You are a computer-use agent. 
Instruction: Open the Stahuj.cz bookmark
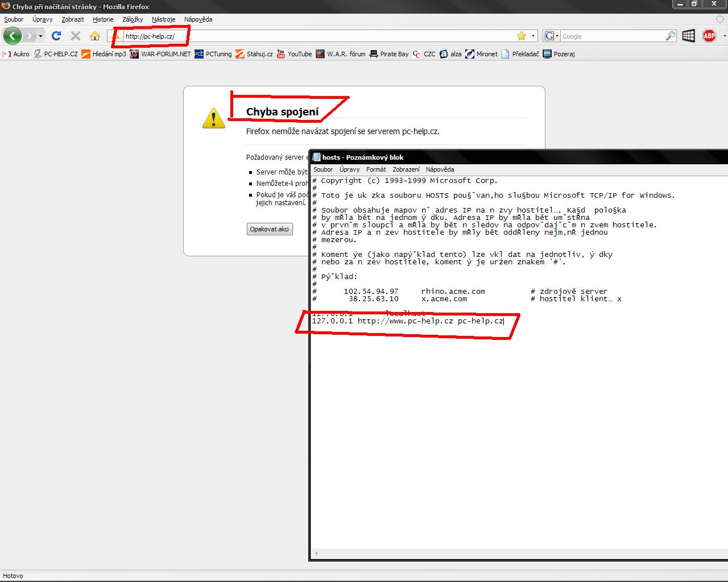coord(254,54)
